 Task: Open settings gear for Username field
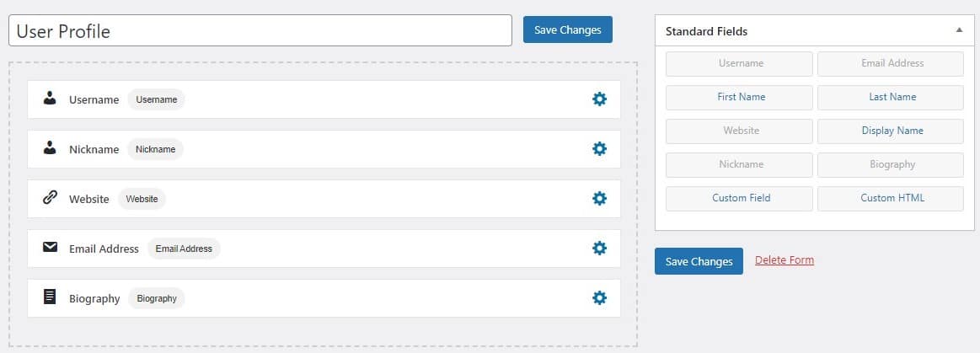click(599, 99)
